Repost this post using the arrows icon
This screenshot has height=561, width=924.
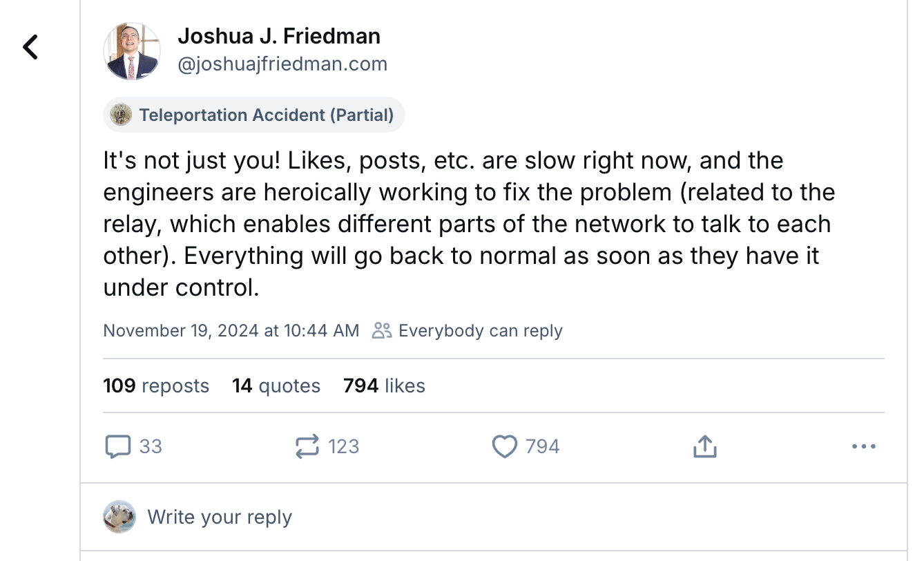307,446
